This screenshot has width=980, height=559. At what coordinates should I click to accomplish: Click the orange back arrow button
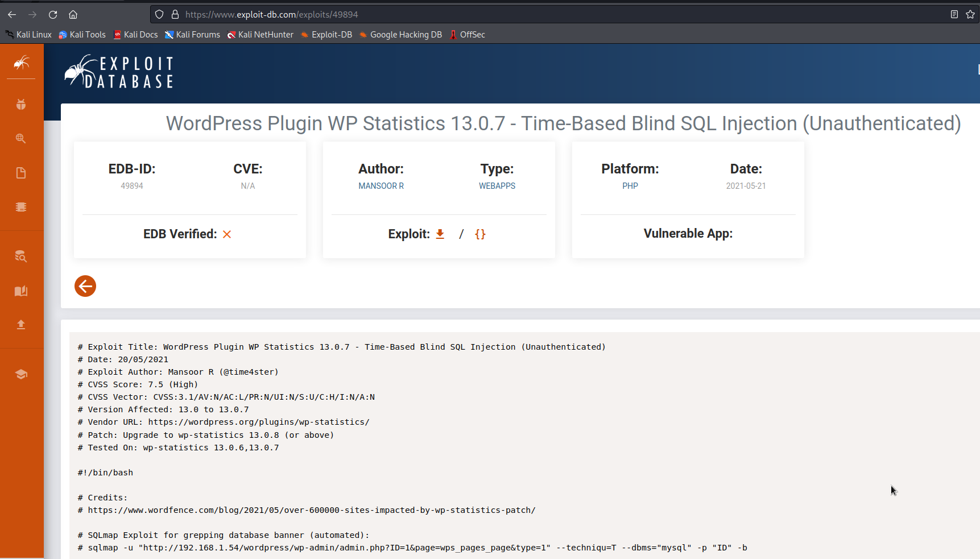coord(85,286)
